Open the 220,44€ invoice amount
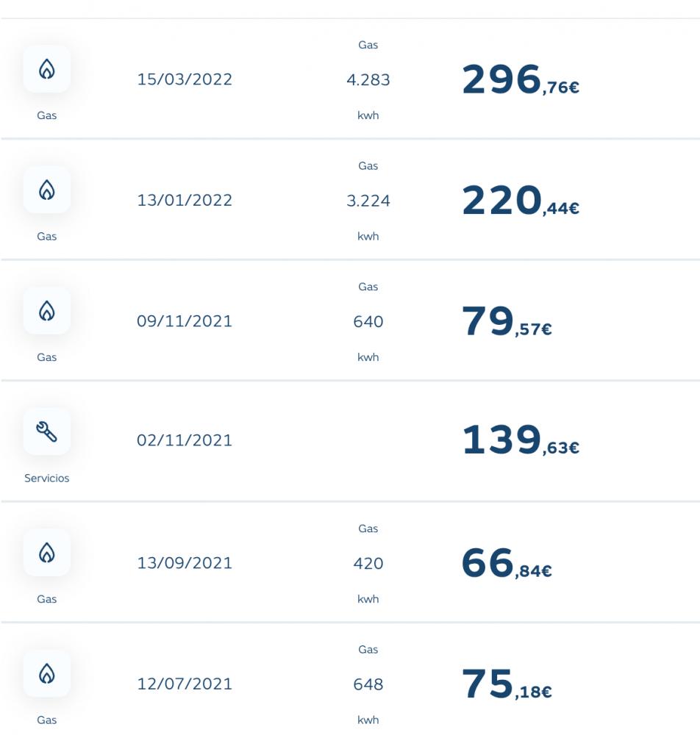The width and height of the screenshot is (700, 735). (521, 201)
